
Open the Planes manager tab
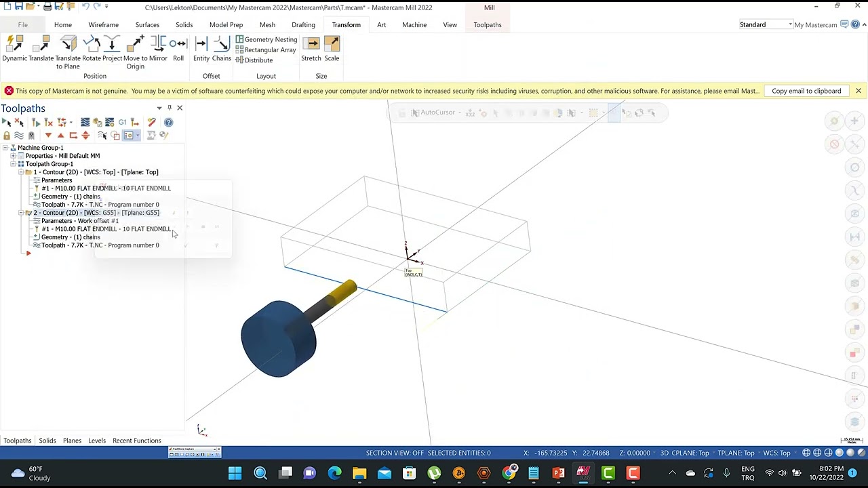72,441
